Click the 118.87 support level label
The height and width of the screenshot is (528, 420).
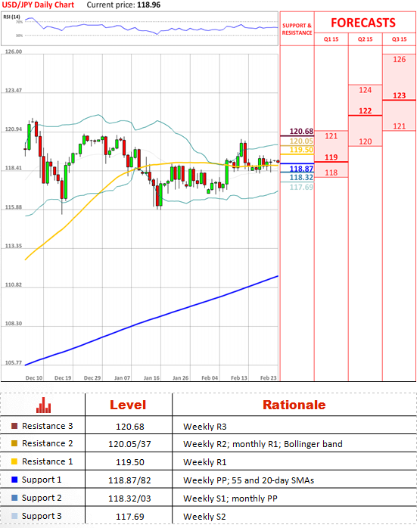(301, 169)
